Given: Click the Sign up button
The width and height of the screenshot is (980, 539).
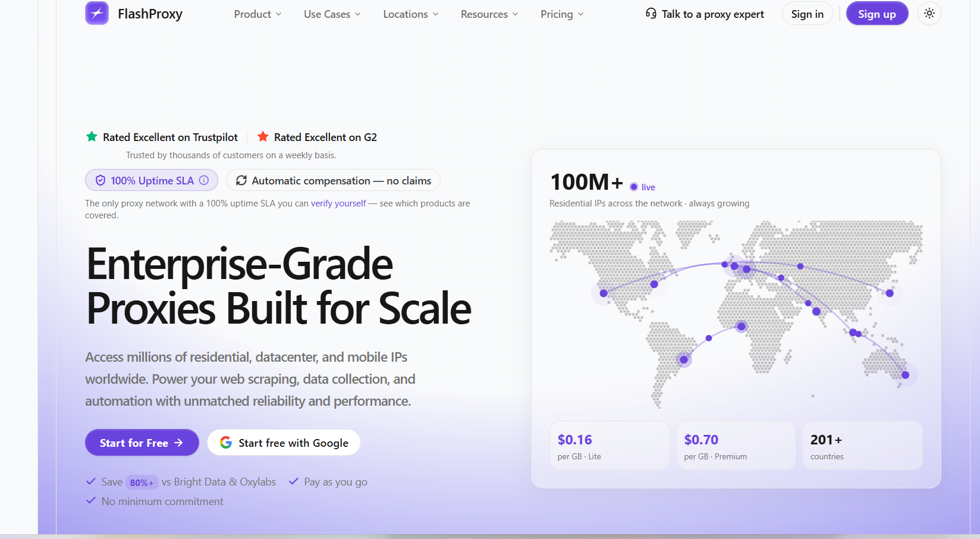Looking at the screenshot, I should tap(877, 14).
